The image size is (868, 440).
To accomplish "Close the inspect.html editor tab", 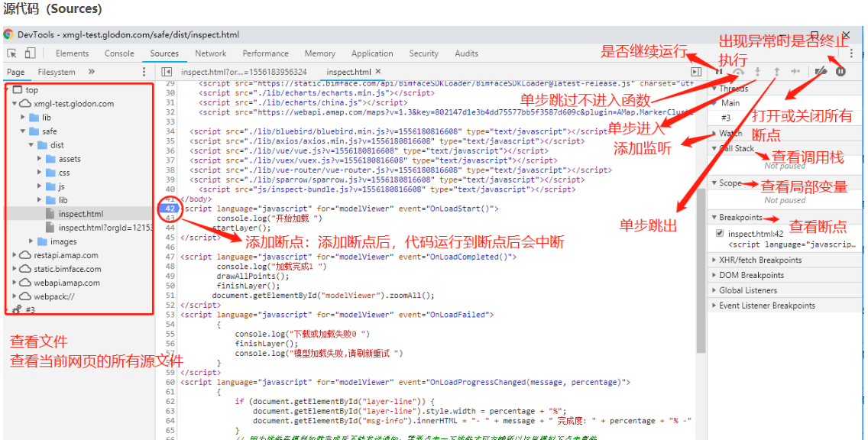I will click(379, 71).
